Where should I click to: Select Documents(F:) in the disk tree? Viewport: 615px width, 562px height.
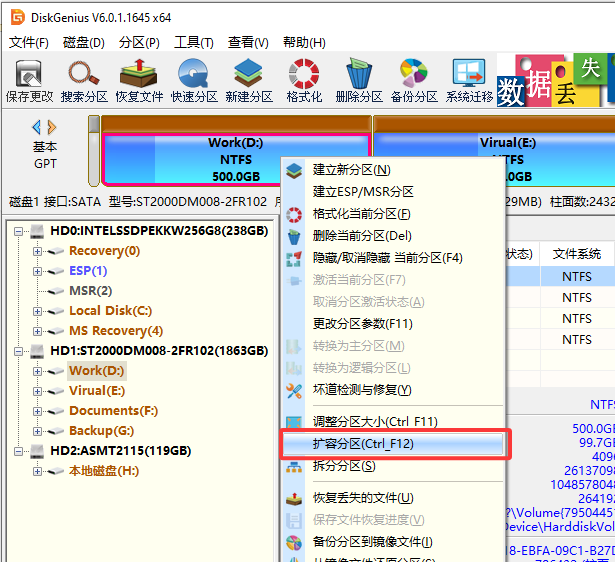point(113,411)
